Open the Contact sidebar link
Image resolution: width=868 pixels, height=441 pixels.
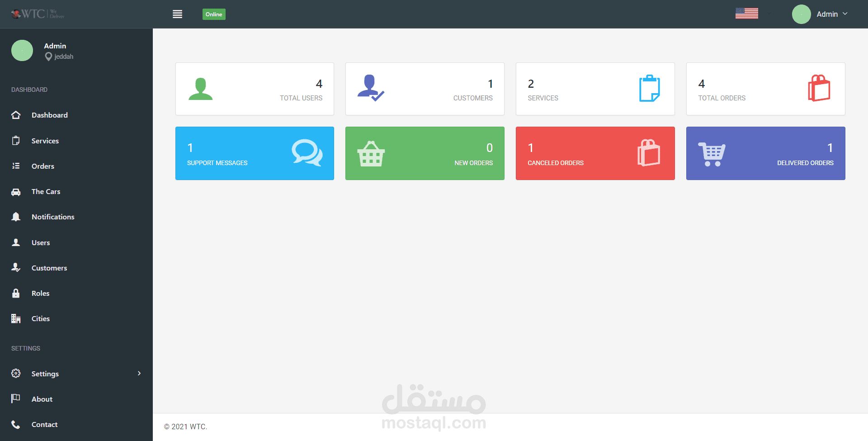tap(44, 424)
